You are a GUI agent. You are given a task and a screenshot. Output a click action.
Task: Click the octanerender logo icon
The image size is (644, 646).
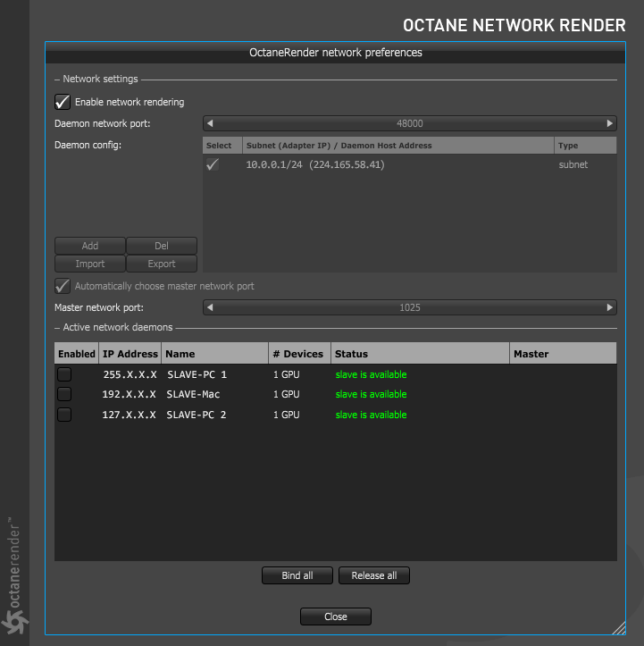[14, 622]
